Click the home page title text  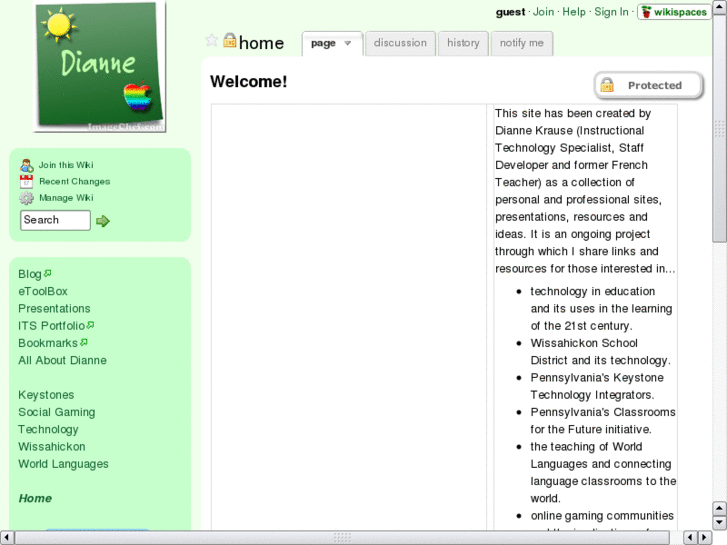pos(261,43)
